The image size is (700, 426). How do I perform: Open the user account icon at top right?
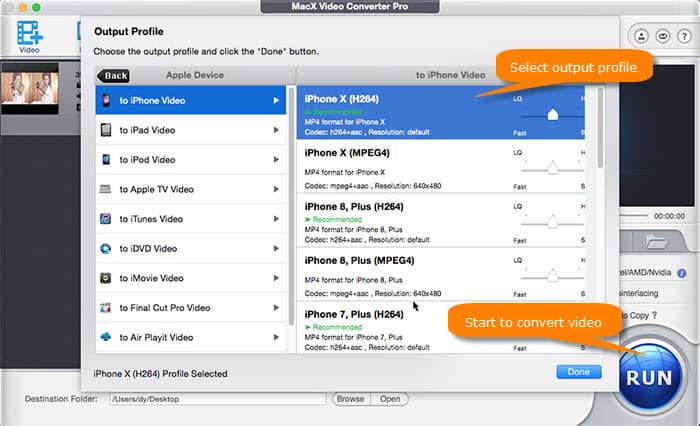(641, 36)
